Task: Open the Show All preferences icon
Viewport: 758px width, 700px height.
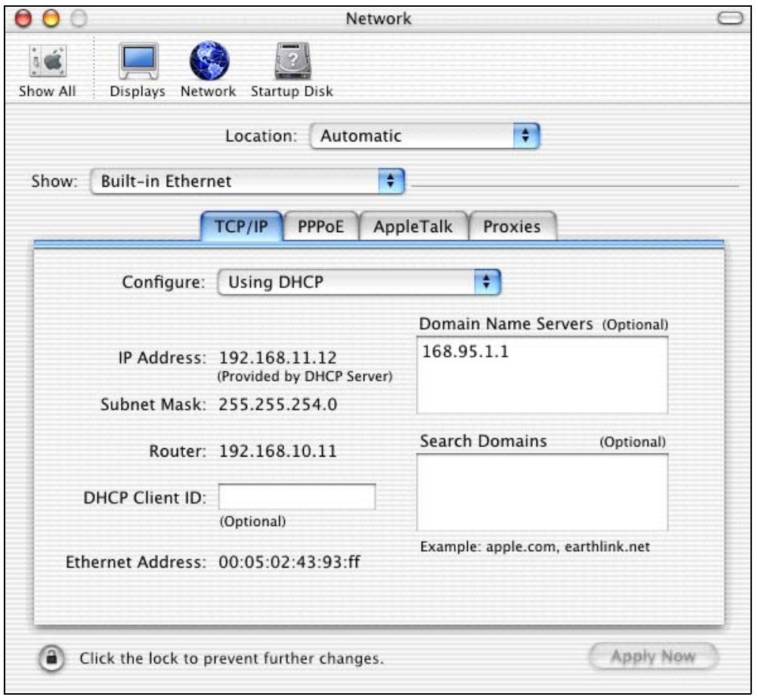Action: (x=48, y=70)
